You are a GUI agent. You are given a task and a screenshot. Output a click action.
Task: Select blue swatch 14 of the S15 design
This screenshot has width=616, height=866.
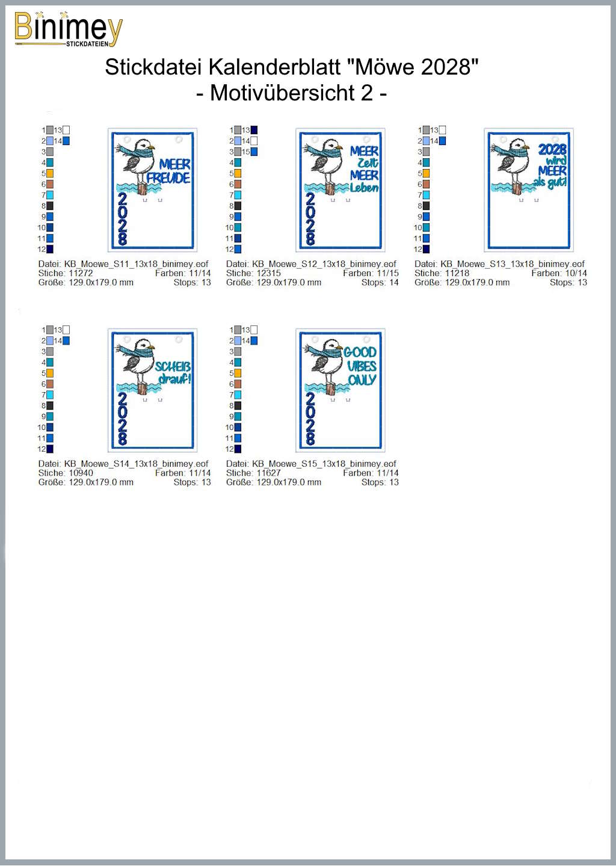[254, 341]
